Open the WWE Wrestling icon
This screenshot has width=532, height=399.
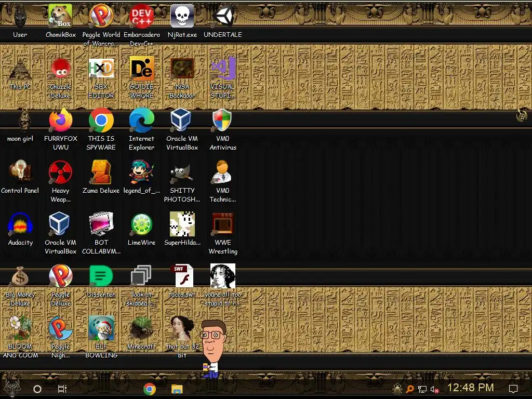(223, 224)
